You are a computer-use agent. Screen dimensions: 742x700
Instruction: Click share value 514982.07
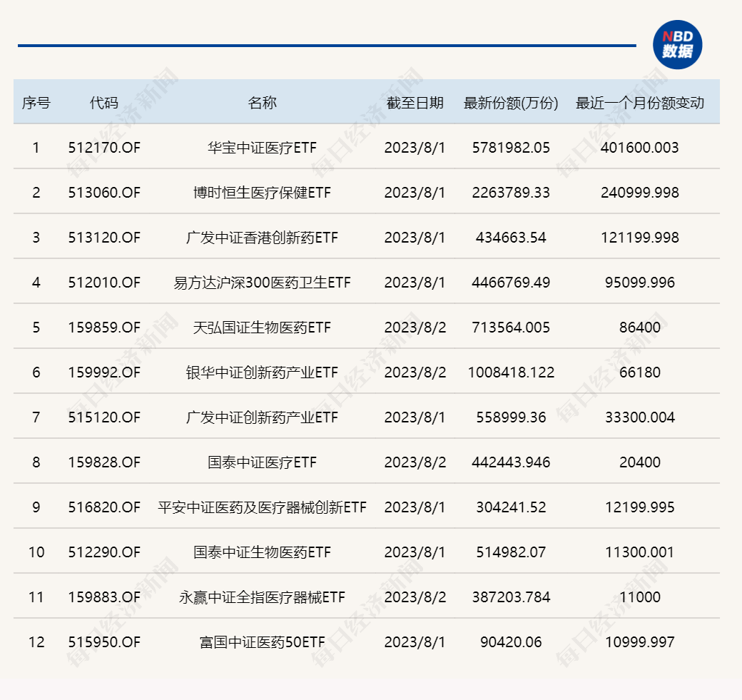coord(511,552)
